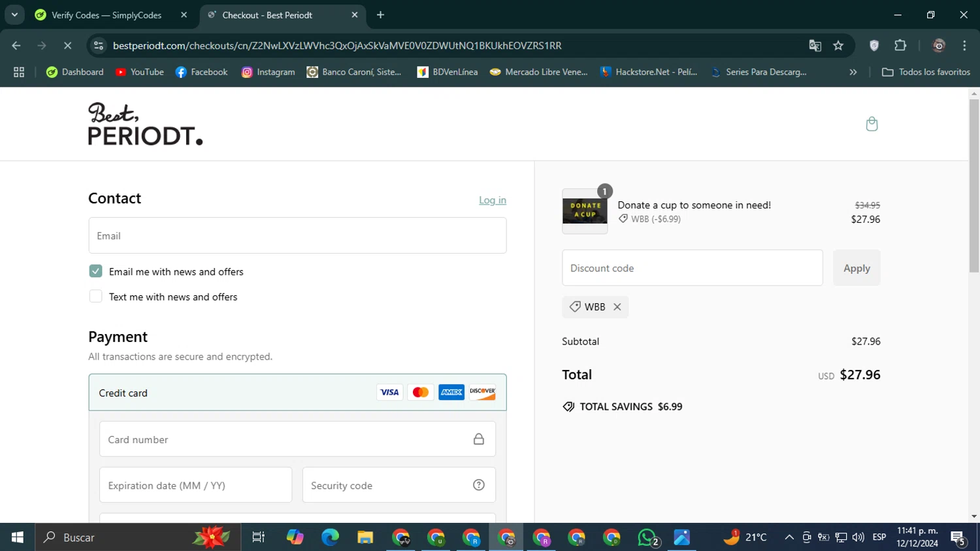Stop loading the page
The image size is (980, 551).
(x=67, y=46)
